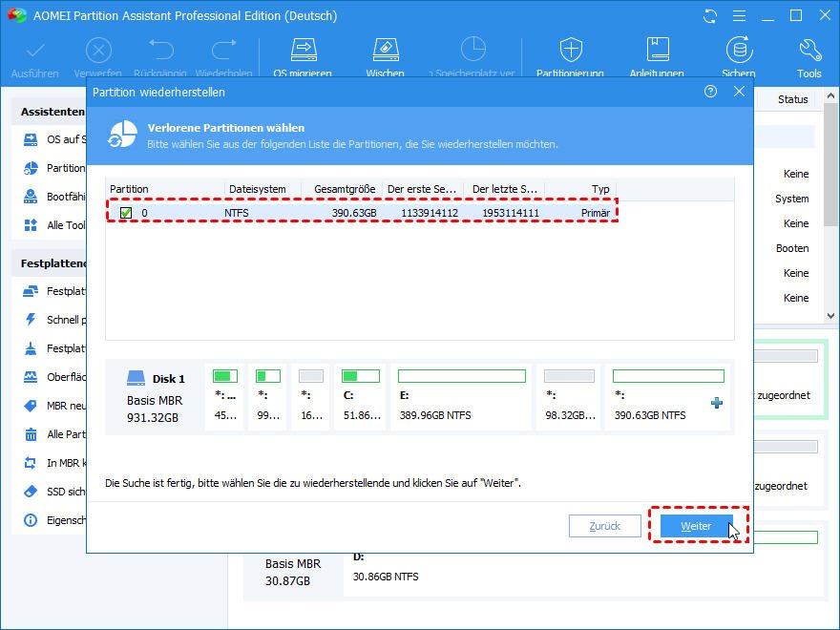This screenshot has width=840, height=630.
Task: Select the 45... first partition block
Action: coord(225,396)
